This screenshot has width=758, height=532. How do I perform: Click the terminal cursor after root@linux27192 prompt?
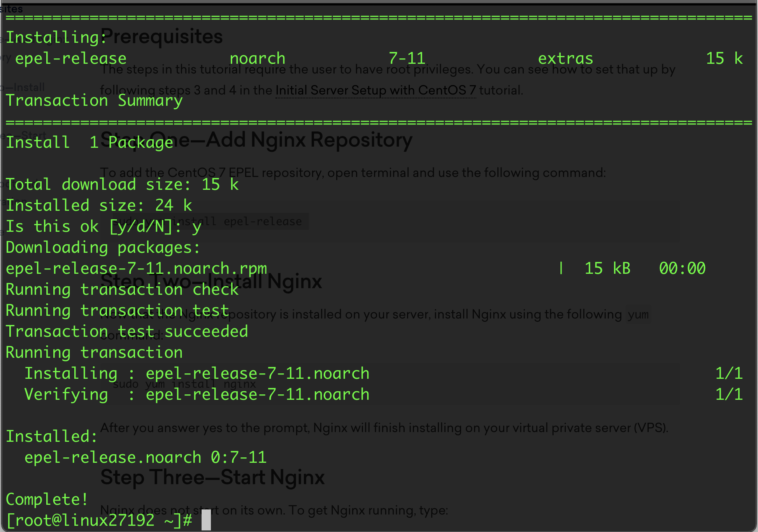click(206, 520)
